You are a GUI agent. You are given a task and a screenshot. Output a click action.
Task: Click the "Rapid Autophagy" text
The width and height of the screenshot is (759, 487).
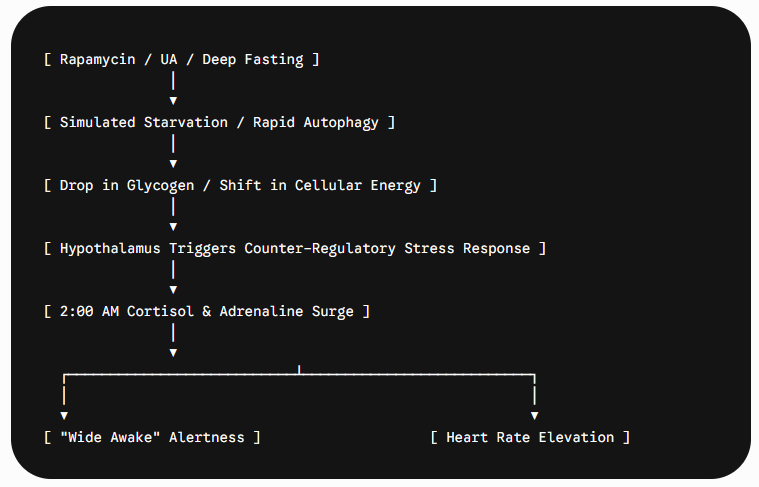tap(316, 122)
